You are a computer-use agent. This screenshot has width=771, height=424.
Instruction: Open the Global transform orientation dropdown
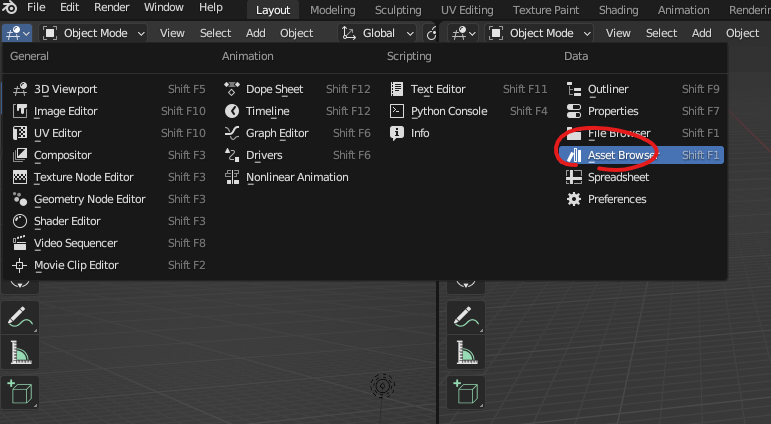[377, 33]
